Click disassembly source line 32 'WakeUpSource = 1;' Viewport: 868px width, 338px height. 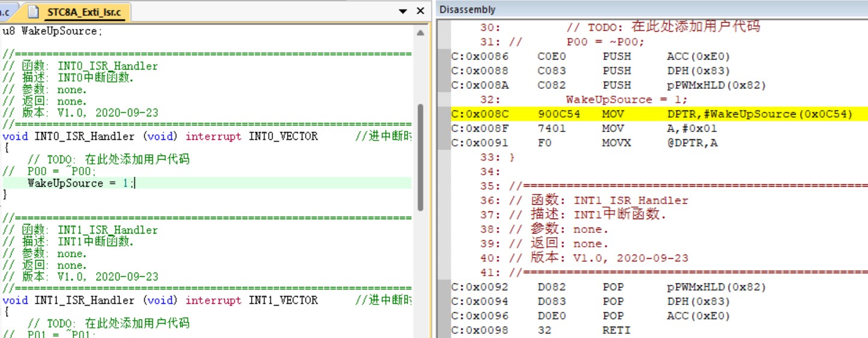tap(583, 100)
